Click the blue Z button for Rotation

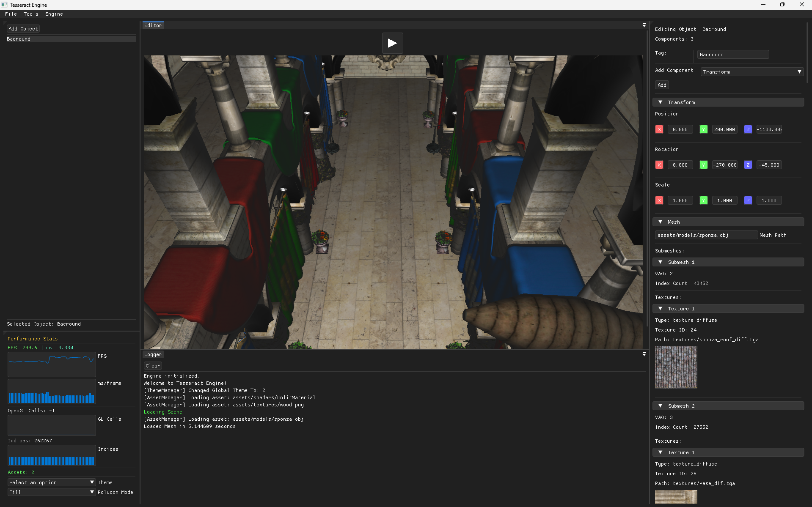tap(748, 165)
